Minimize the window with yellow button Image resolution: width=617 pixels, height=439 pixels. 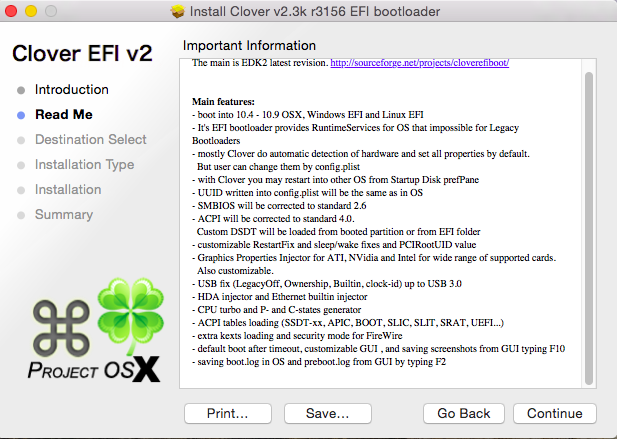31,11
